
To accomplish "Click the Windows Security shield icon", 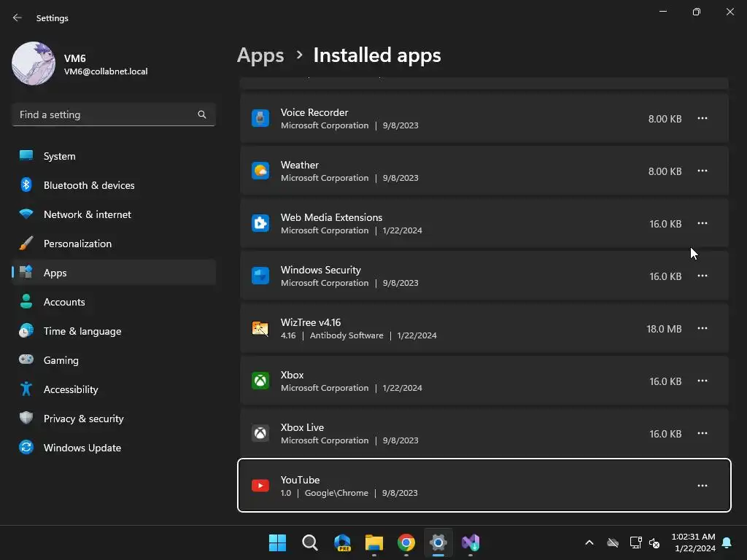I will click(x=260, y=276).
